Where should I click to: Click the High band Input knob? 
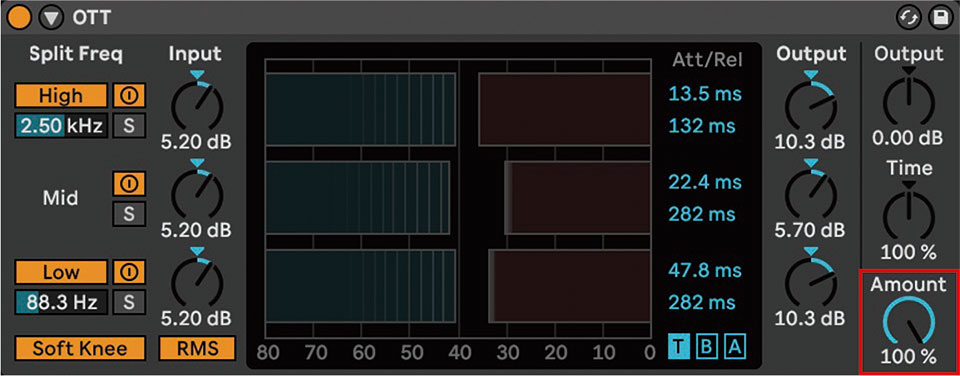click(x=197, y=107)
